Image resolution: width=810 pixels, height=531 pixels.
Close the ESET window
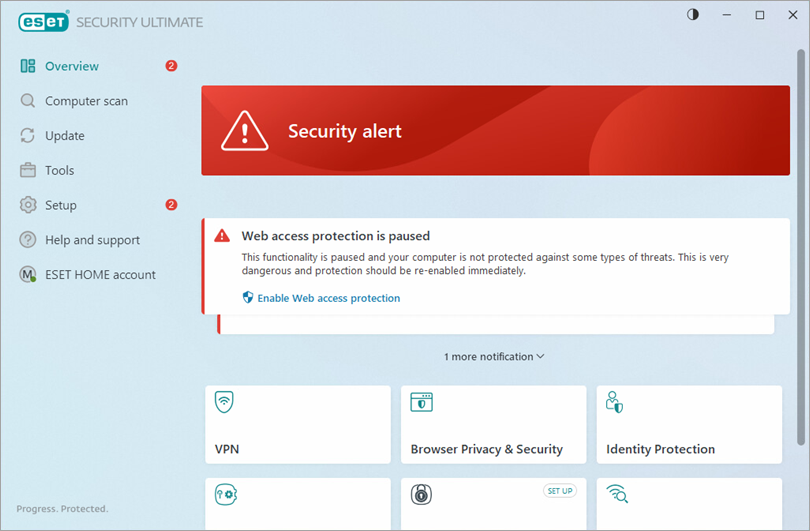click(793, 15)
